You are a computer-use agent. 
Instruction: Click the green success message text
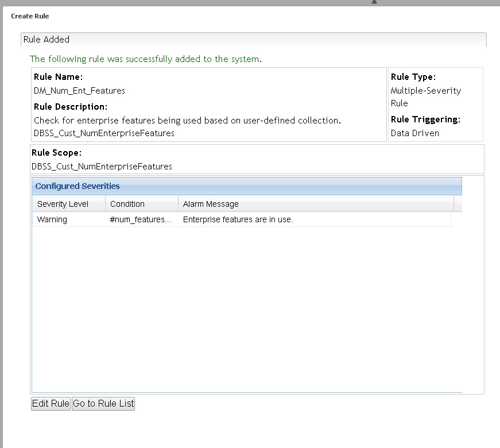(146, 59)
